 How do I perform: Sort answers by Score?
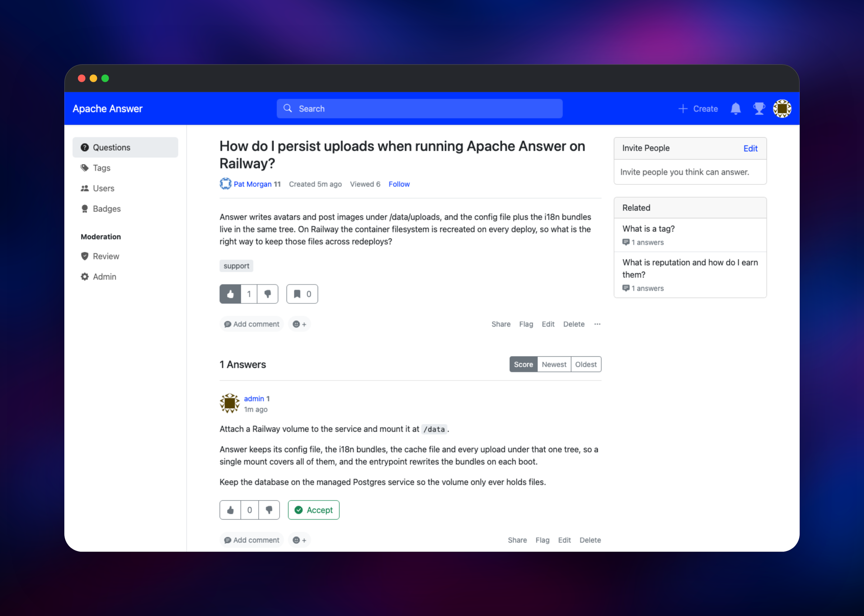click(523, 365)
